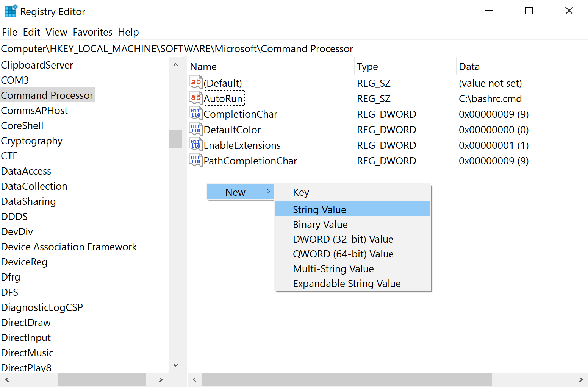588x387 pixels.
Task: Click the C:\bashrc.cmd data cell
Action: click(x=490, y=98)
